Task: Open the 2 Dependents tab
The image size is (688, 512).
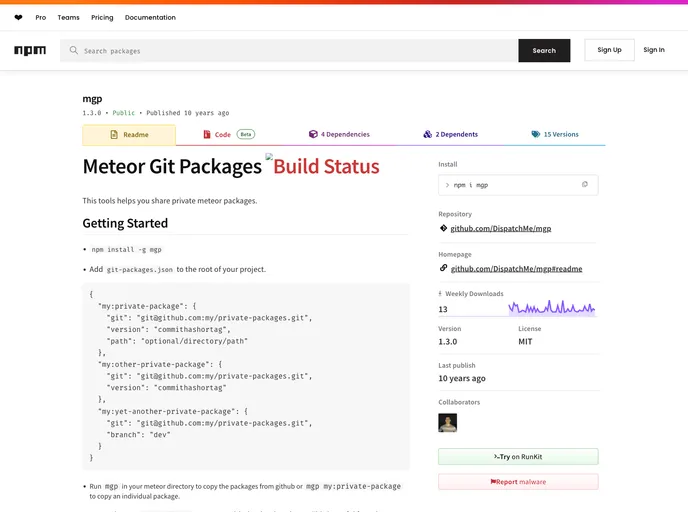Action: pyautogui.click(x=450, y=134)
